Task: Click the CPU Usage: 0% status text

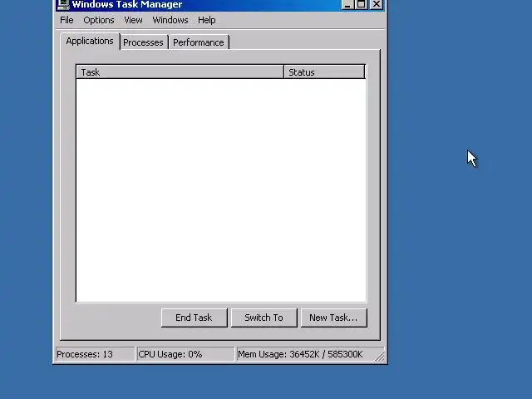Action: tap(170, 354)
